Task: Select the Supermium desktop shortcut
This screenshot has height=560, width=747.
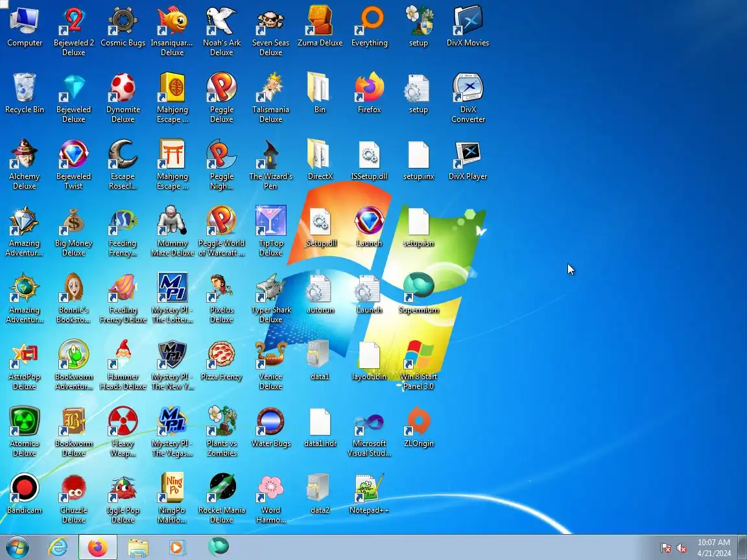Action: coord(418,288)
